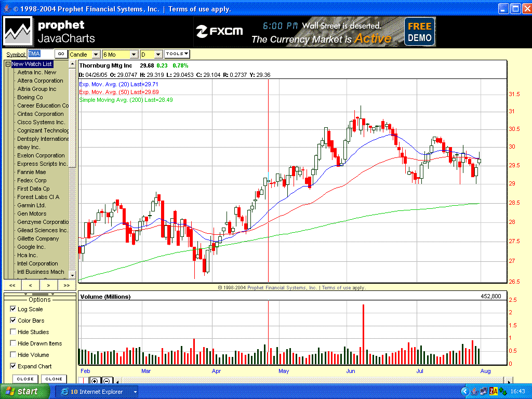Jump to last watch list symbol (>>)
Screen dimensions: 532x399
66,285
